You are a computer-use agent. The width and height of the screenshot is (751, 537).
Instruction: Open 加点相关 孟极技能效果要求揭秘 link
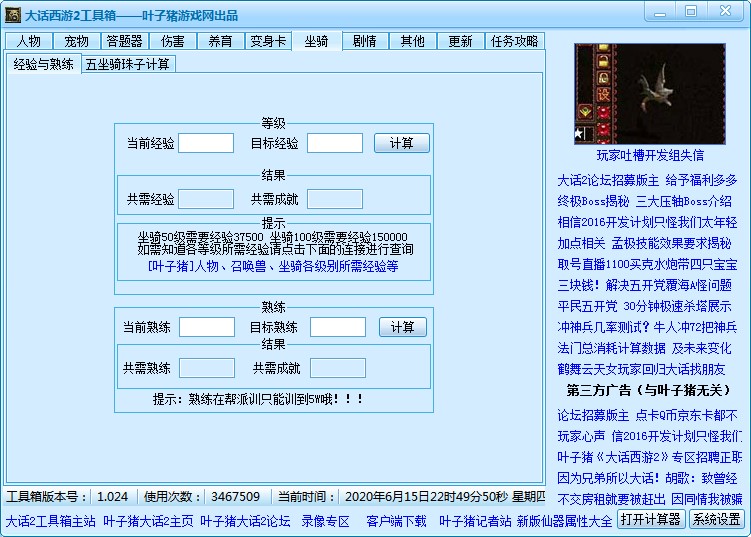tap(645, 243)
